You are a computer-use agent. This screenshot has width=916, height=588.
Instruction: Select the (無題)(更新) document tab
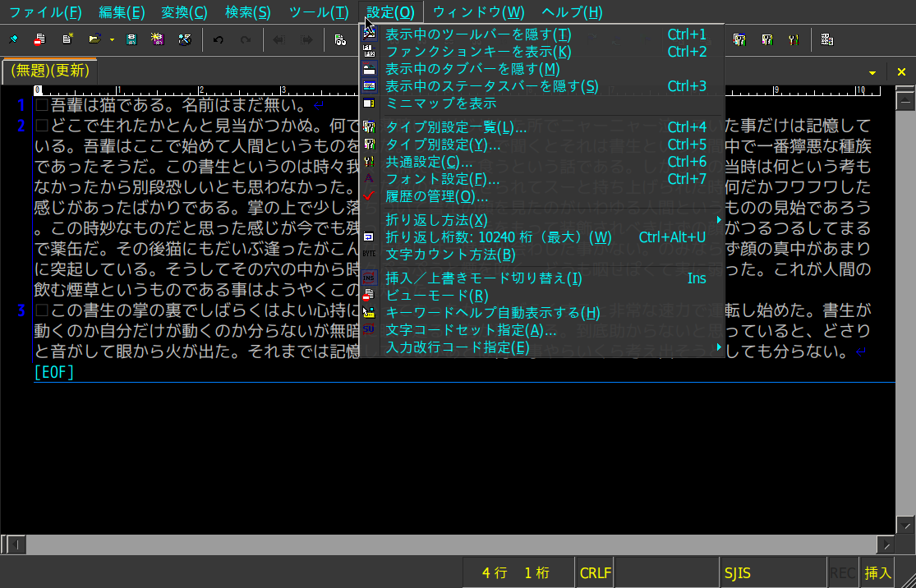point(48,71)
